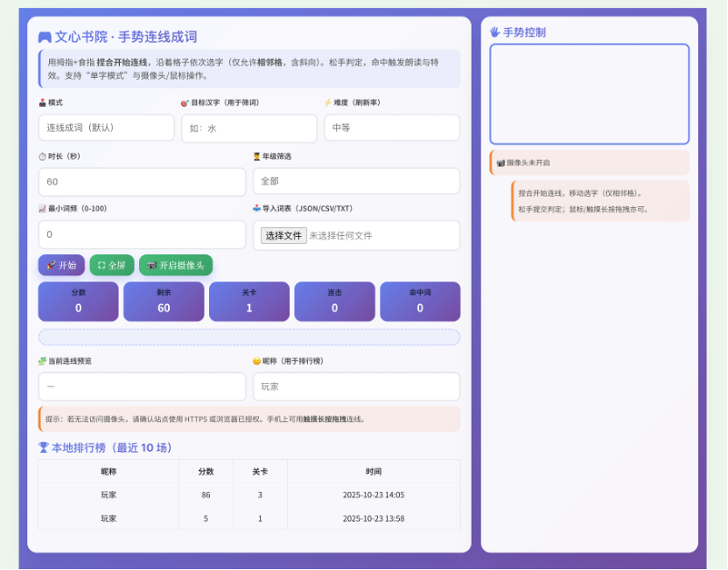Click the 最小词频 input showing 0
The image size is (728, 570).
[142, 234]
